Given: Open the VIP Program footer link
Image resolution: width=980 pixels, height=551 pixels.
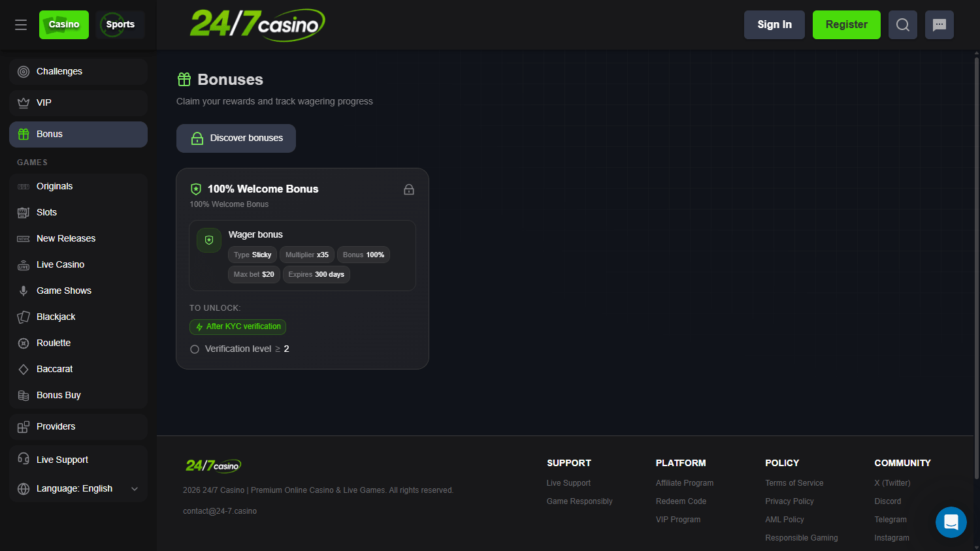Looking at the screenshot, I should 678,520.
